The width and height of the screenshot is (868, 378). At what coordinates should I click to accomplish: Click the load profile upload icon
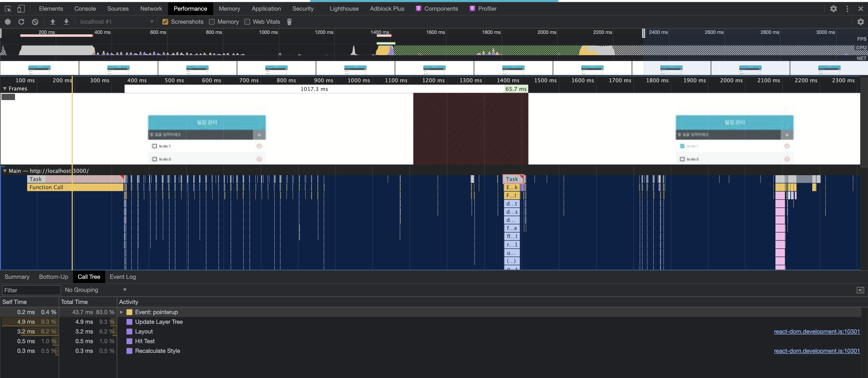pos(53,22)
